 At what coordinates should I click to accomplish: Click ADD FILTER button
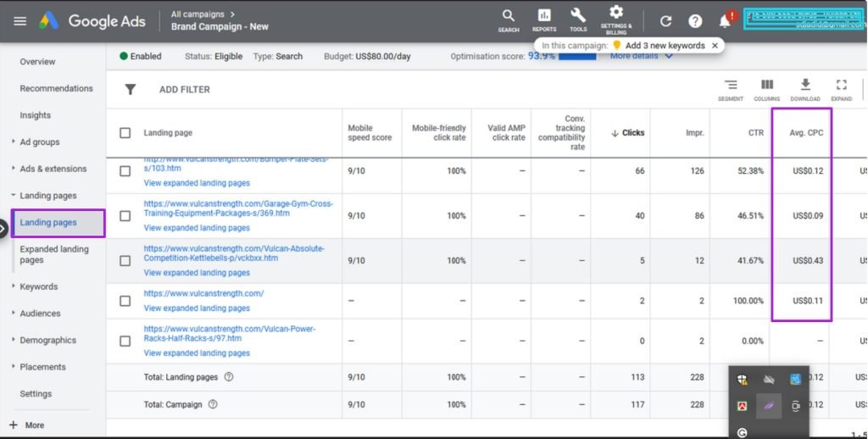click(184, 90)
